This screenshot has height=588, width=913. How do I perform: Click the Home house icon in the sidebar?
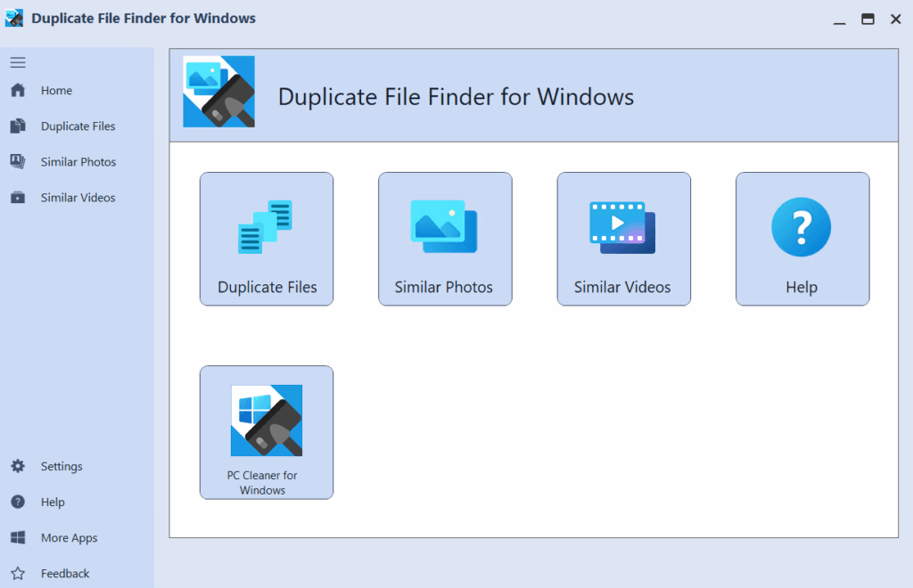coord(18,90)
